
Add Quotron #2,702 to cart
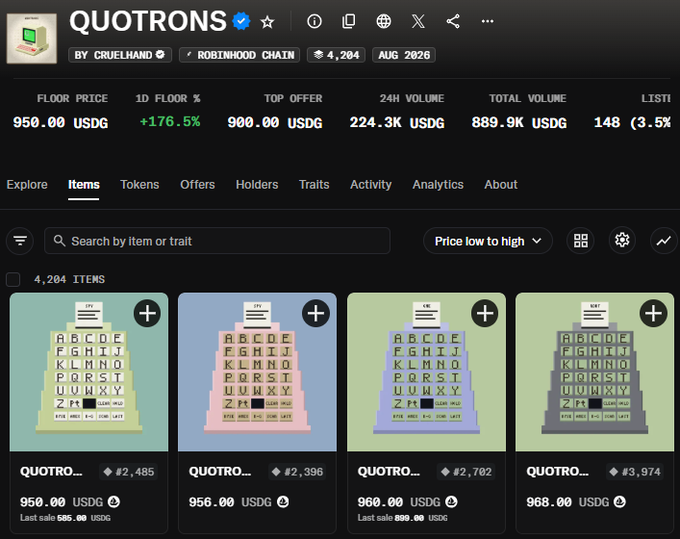tap(485, 313)
